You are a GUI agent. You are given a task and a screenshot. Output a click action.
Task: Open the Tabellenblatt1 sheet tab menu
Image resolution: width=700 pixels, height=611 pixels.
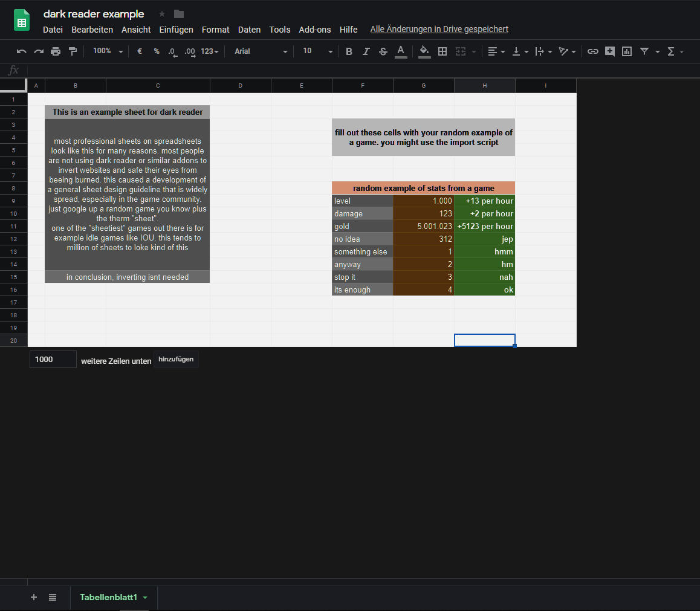coord(144,597)
